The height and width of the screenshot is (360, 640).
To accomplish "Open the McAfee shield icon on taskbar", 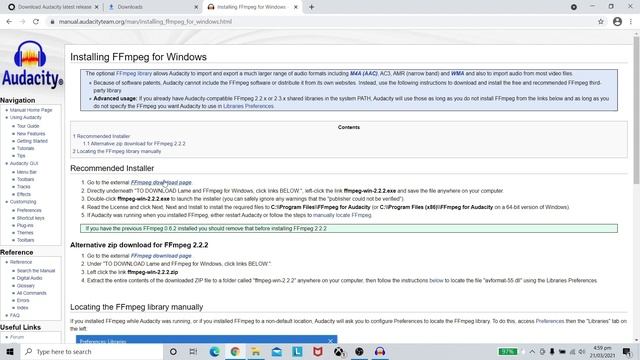I will (x=318, y=351).
